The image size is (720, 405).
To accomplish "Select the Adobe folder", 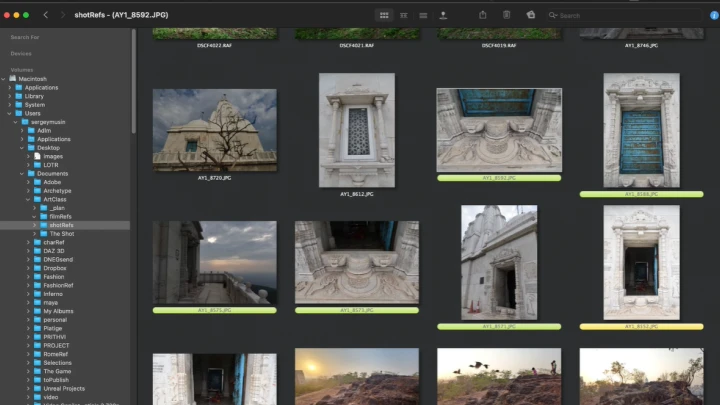I will (x=52, y=182).
